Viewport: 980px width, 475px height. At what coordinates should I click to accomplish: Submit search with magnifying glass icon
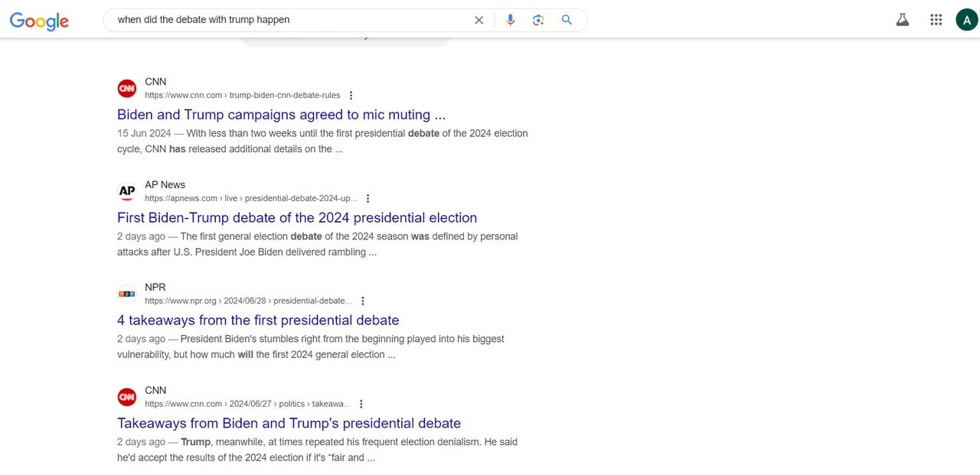tap(567, 20)
